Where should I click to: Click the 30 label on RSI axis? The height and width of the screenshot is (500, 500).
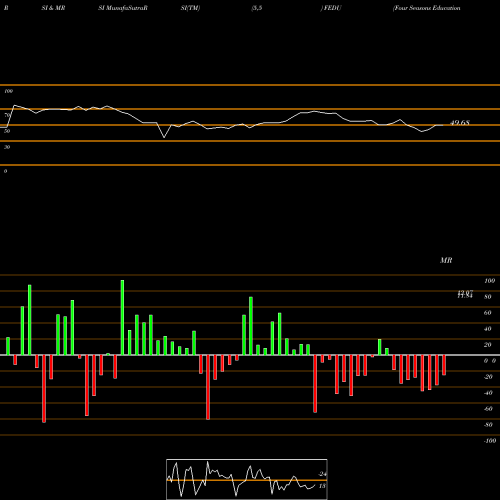(7, 147)
